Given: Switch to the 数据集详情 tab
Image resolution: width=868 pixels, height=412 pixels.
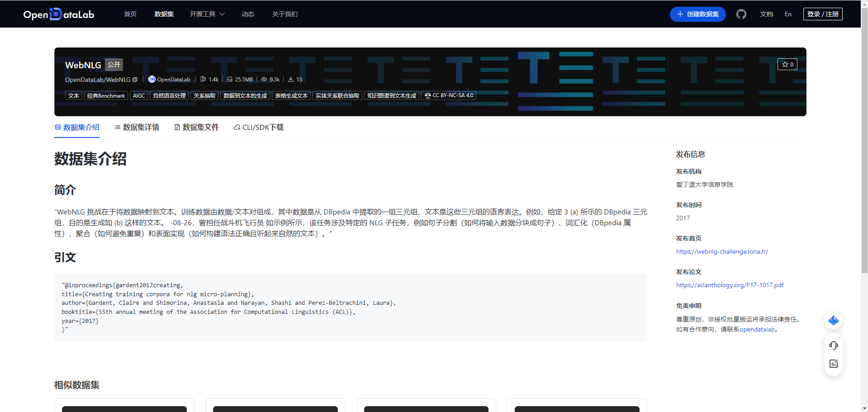Looking at the screenshot, I should pos(137,128).
